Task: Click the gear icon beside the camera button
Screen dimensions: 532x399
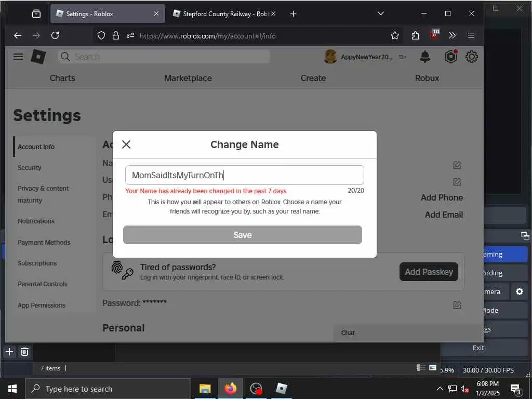Action: coord(520,291)
